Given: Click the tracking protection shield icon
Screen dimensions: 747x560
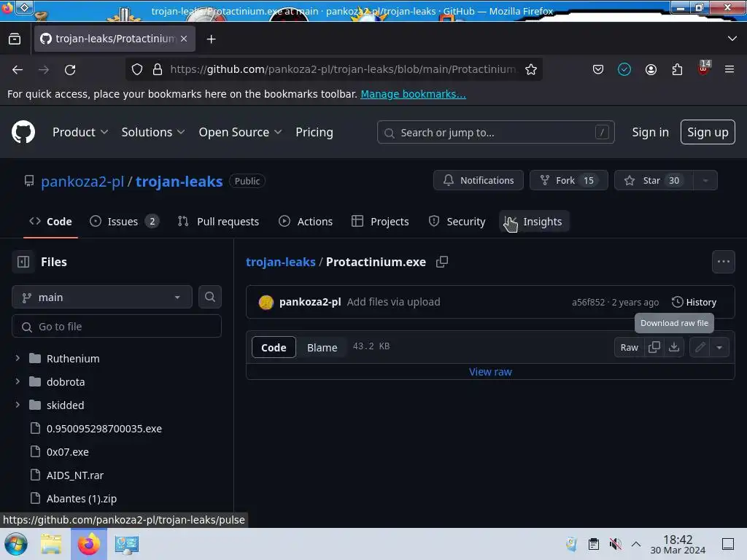Looking at the screenshot, I should (137, 69).
